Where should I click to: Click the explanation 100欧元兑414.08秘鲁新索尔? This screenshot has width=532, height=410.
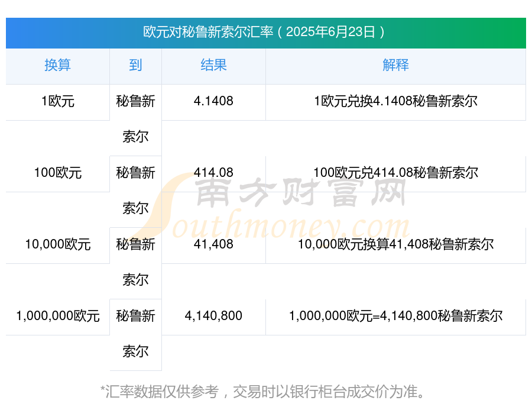coord(395,173)
